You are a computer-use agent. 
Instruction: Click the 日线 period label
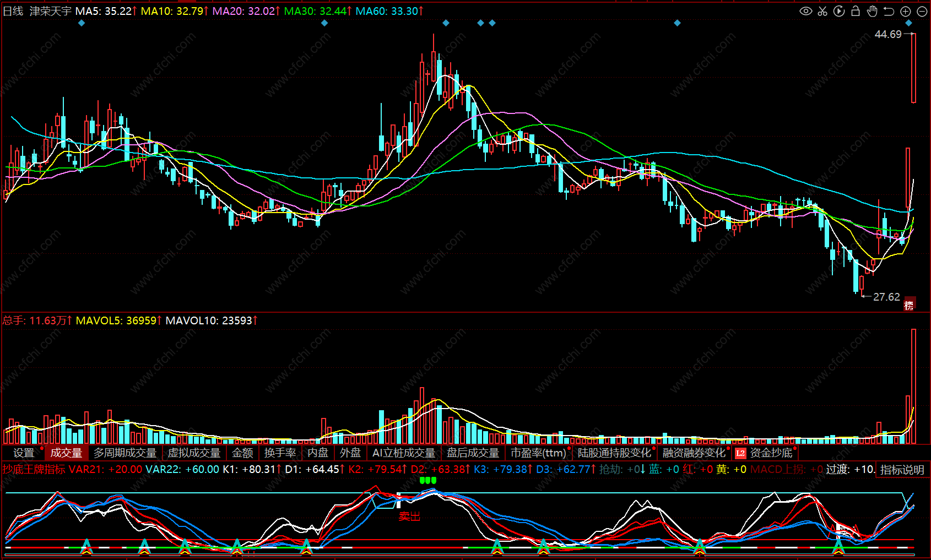click(x=13, y=11)
